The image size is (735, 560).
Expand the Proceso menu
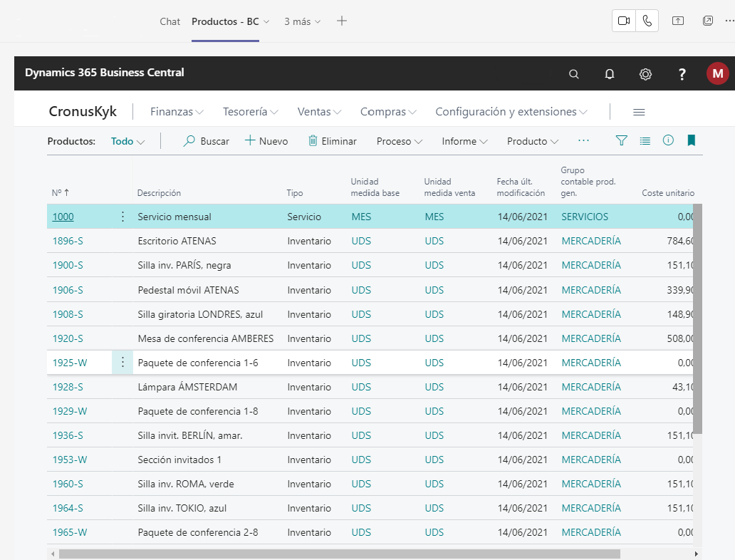[400, 141]
